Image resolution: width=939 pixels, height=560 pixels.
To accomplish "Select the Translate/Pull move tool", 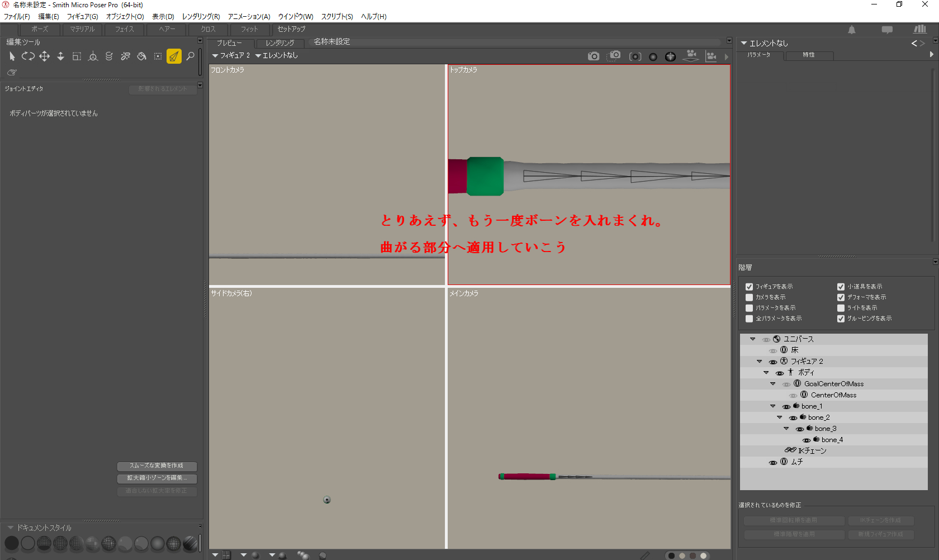I will (44, 56).
